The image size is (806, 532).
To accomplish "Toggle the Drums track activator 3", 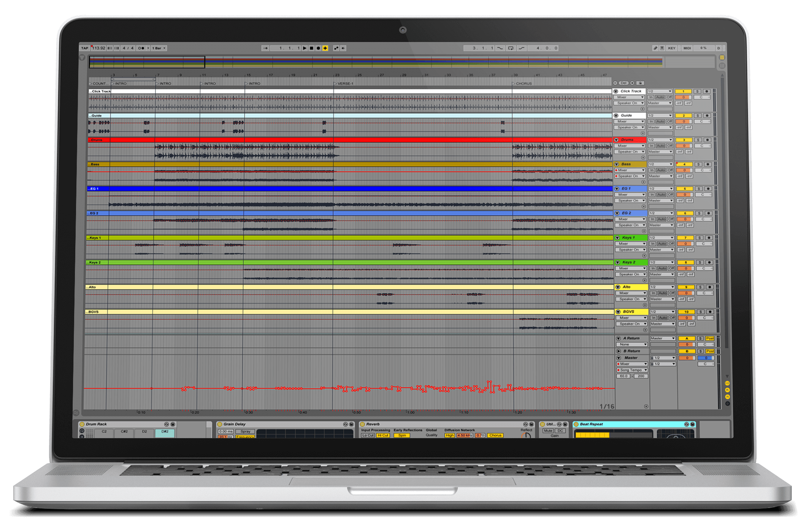I will pos(684,140).
